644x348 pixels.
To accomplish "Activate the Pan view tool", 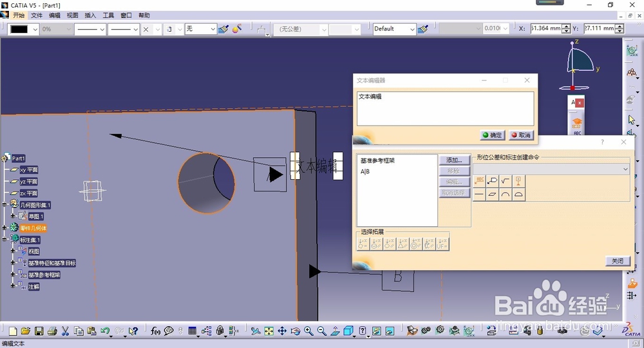I will tap(282, 331).
